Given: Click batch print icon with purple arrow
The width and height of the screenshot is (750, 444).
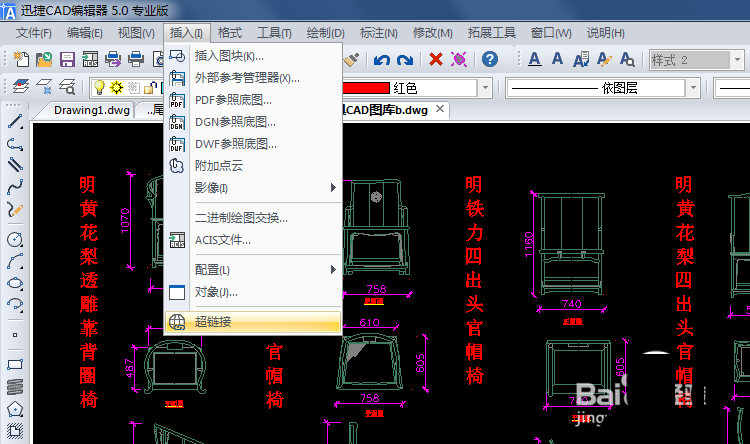Looking at the screenshot, I should point(113,59).
